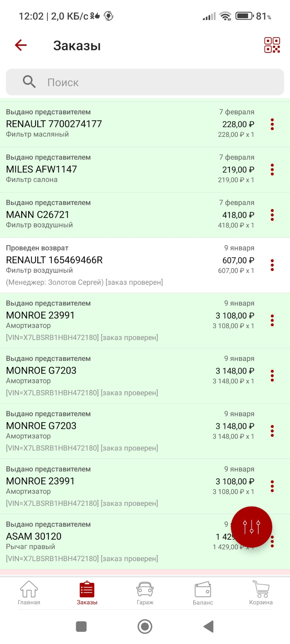Switch to the Гараж tab
The height and width of the screenshot is (644, 290).
pyautogui.click(x=145, y=593)
